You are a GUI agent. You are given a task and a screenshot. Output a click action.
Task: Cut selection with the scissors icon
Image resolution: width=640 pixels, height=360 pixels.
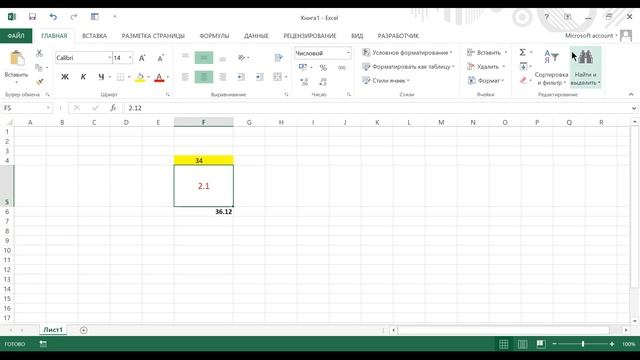pos(39,53)
